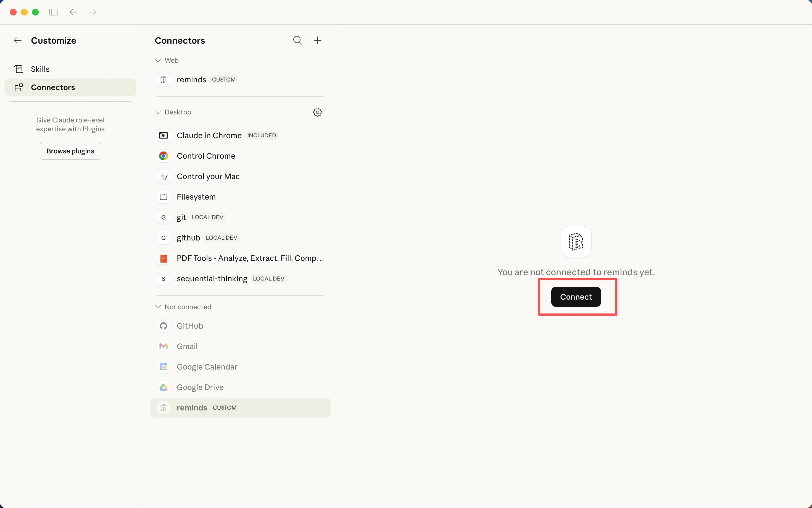The image size is (812, 508).
Task: Collapse the Web section
Action: point(158,61)
